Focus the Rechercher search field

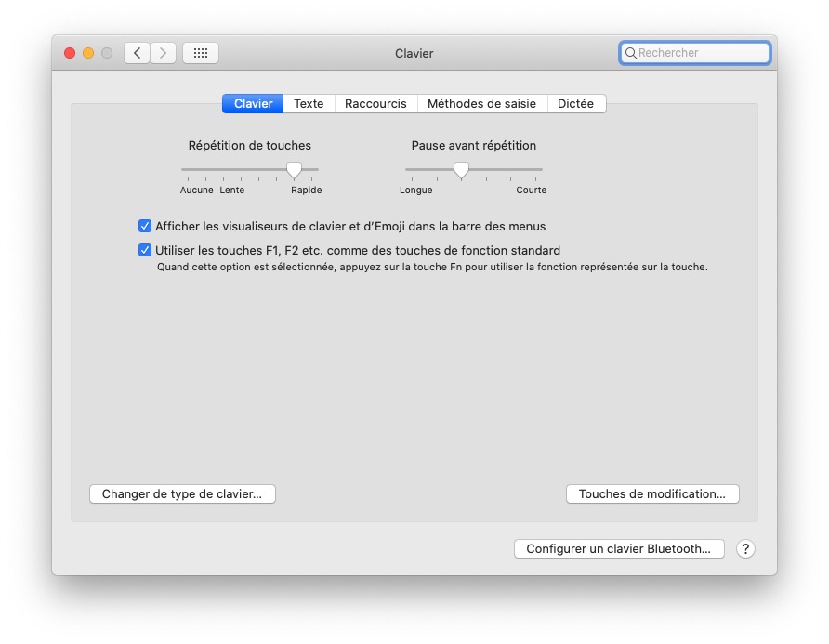click(x=695, y=53)
